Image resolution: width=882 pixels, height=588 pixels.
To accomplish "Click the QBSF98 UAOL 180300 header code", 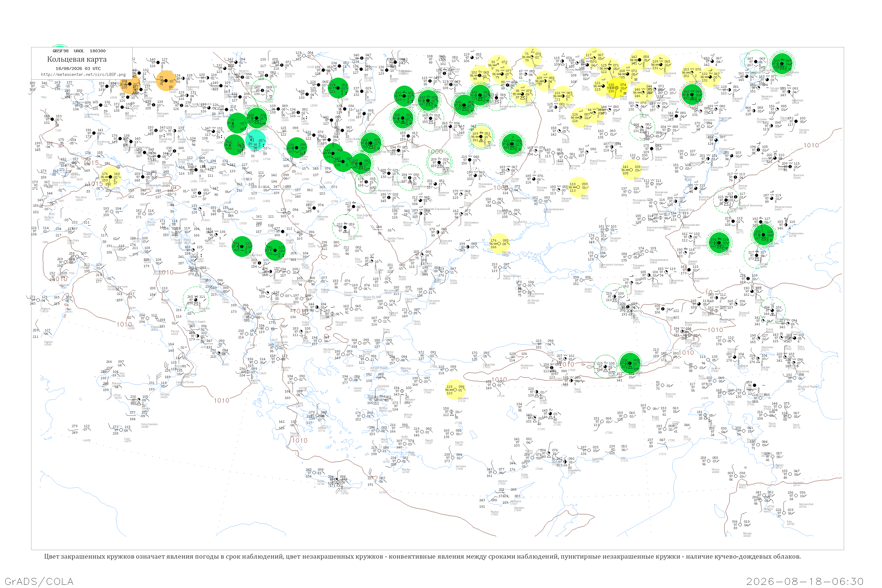I will [x=79, y=51].
